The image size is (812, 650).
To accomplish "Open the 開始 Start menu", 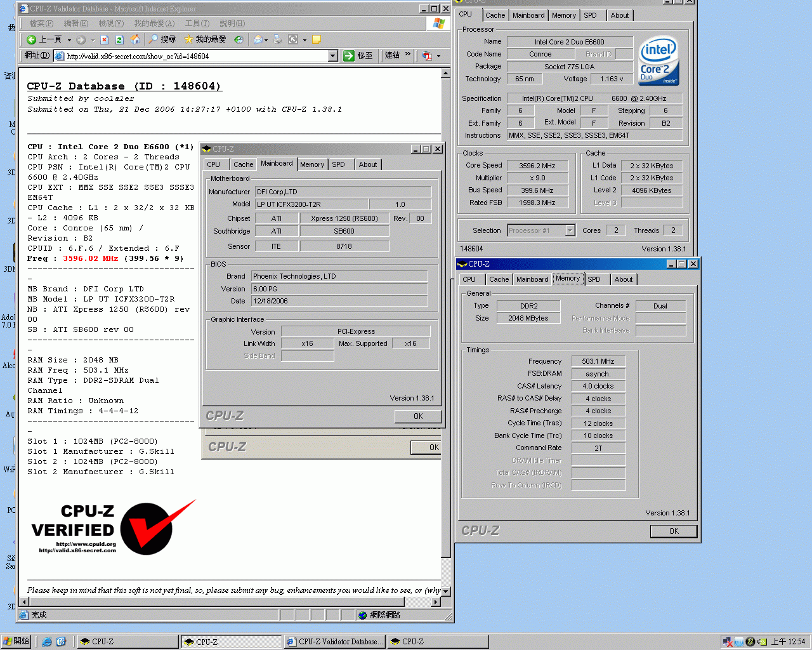I will coord(16,641).
